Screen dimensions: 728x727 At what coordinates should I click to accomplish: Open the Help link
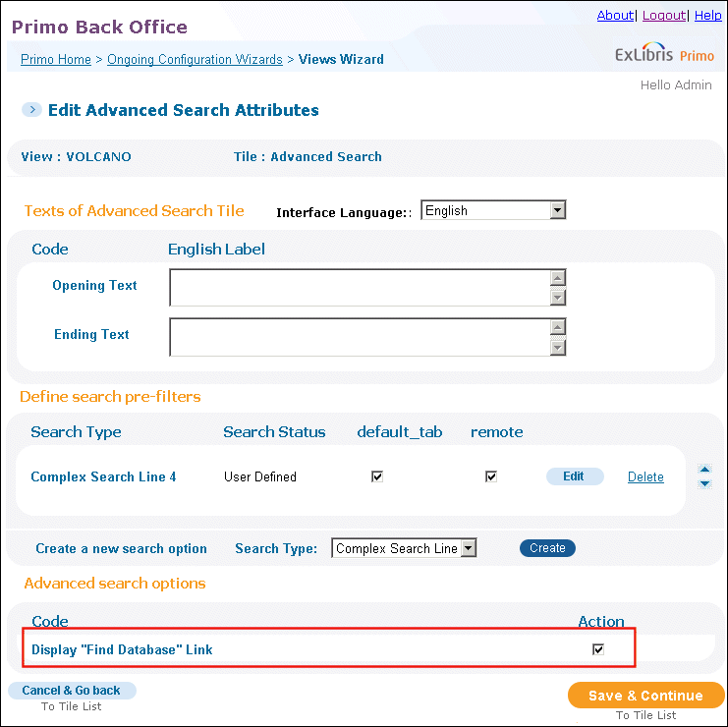(x=708, y=16)
